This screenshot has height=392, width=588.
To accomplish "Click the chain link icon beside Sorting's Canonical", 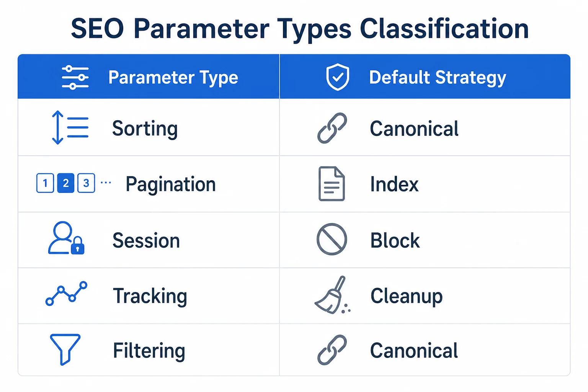I will point(332,128).
